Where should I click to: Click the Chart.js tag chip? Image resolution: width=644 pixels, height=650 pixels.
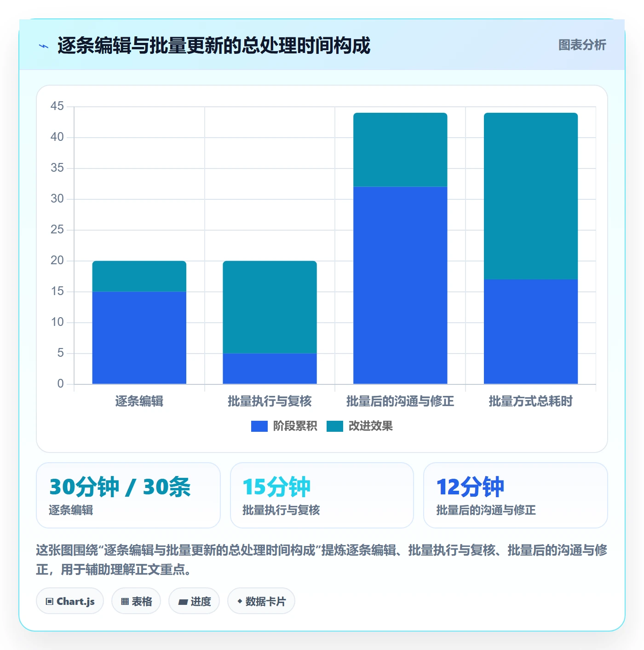pyautogui.click(x=70, y=601)
